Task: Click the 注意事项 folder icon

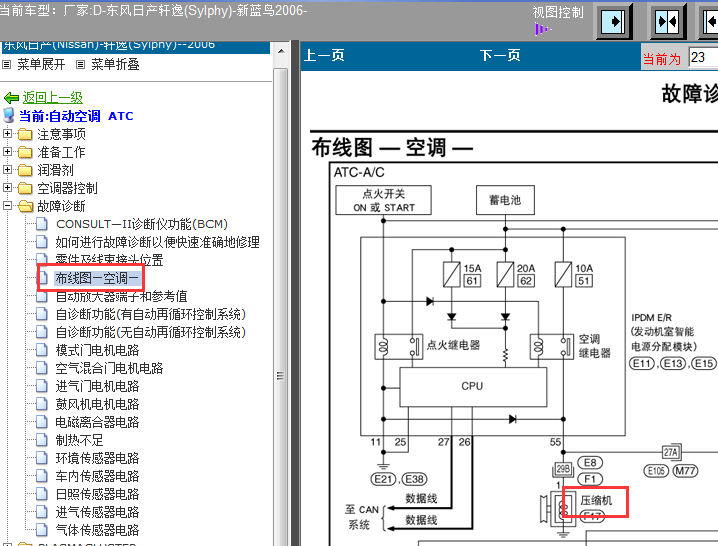Action: click(x=25, y=134)
